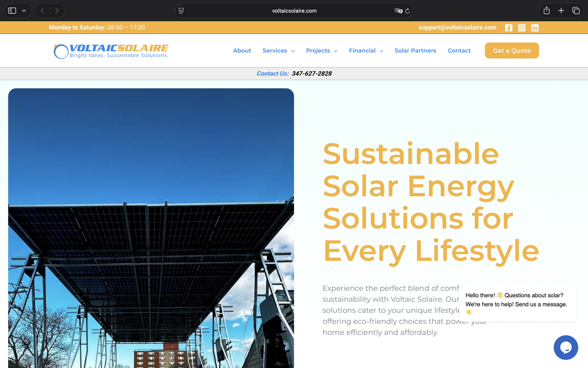Reload the page
Image resolution: width=588 pixels, height=368 pixels.
tap(408, 11)
